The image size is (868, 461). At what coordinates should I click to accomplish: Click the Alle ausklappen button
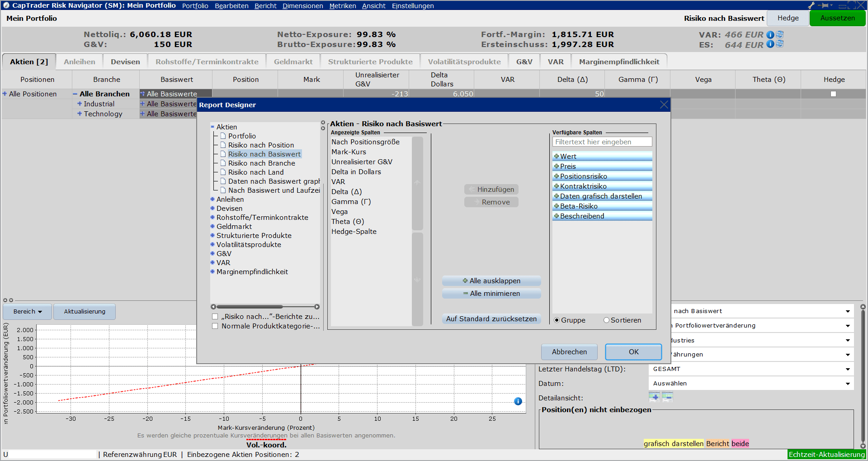pos(491,281)
